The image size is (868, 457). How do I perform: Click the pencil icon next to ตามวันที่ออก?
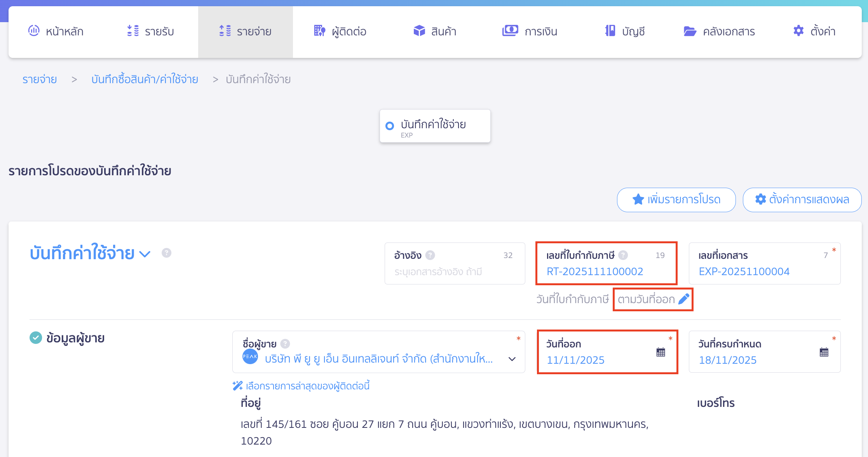(x=683, y=299)
